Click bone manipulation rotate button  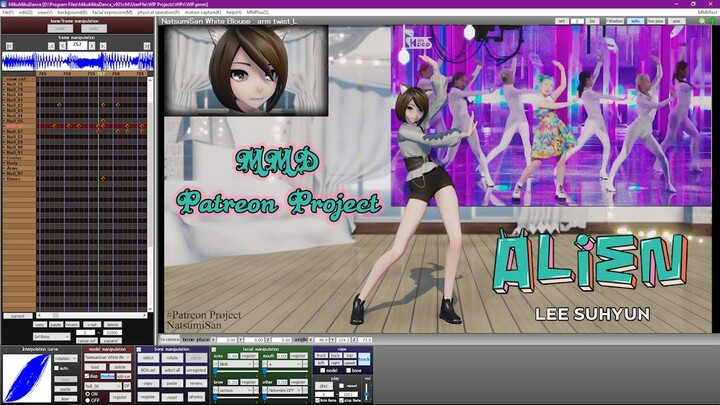coord(172,357)
